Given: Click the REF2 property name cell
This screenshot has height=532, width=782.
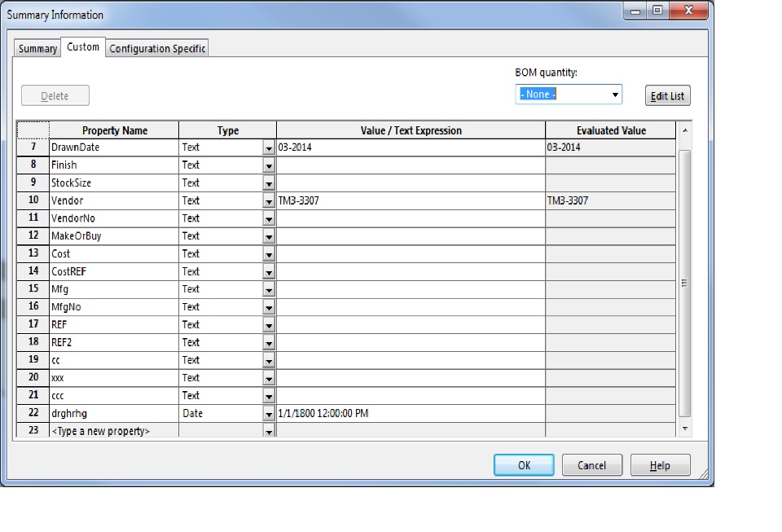Looking at the screenshot, I should click(114, 342).
